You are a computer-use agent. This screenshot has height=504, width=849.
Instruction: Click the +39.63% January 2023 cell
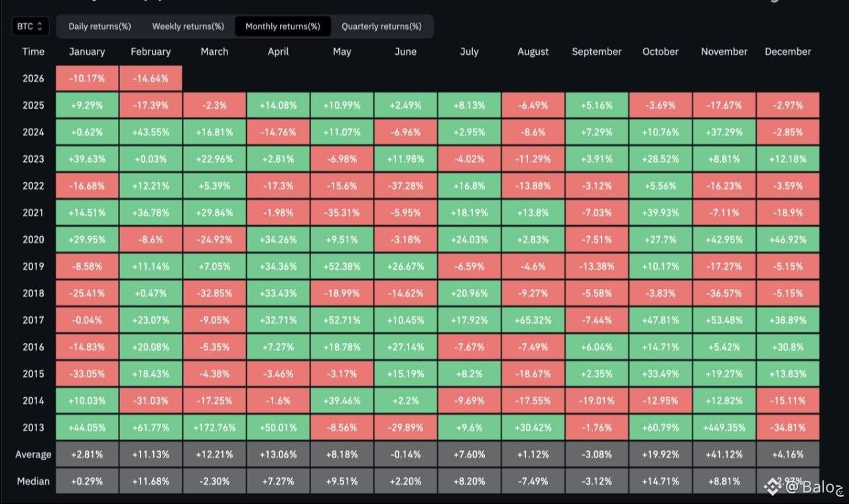(x=87, y=159)
